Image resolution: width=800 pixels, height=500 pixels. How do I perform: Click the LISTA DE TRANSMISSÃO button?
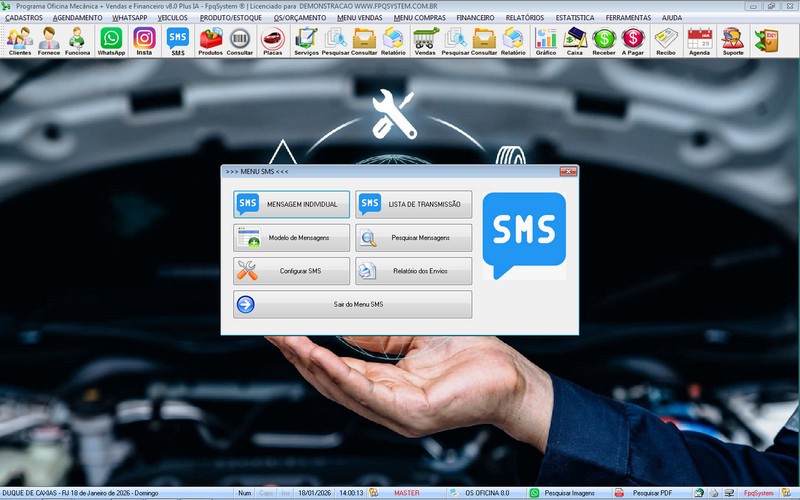[x=414, y=204]
